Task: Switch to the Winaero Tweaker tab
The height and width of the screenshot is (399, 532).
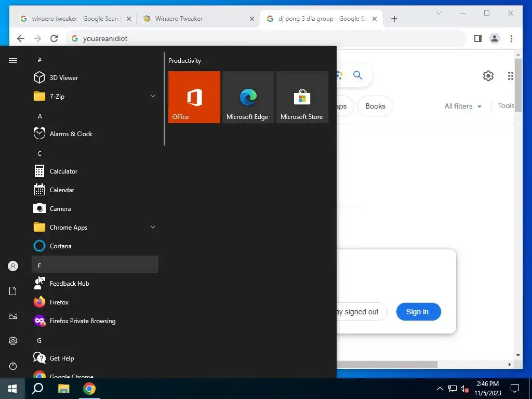Action: pos(199,19)
